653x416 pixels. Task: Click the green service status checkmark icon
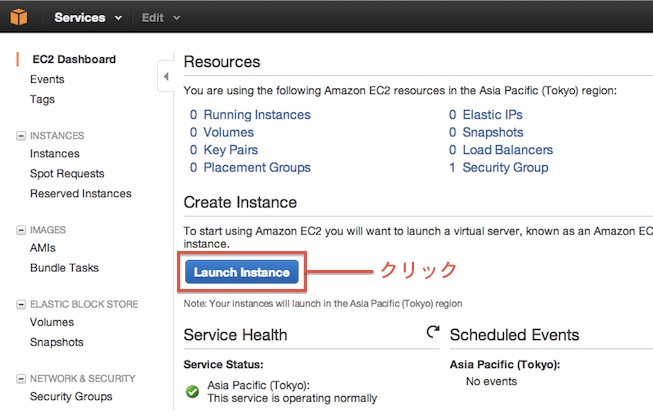(x=192, y=391)
